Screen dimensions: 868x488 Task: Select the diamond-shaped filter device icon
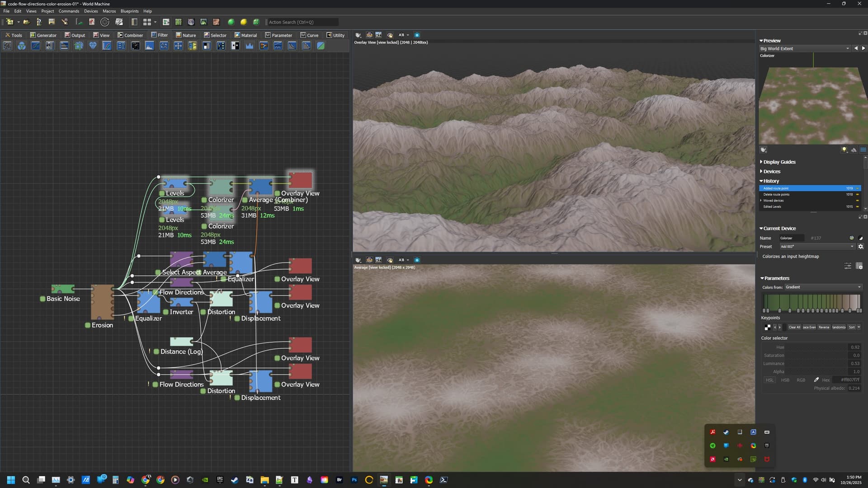coord(93,46)
